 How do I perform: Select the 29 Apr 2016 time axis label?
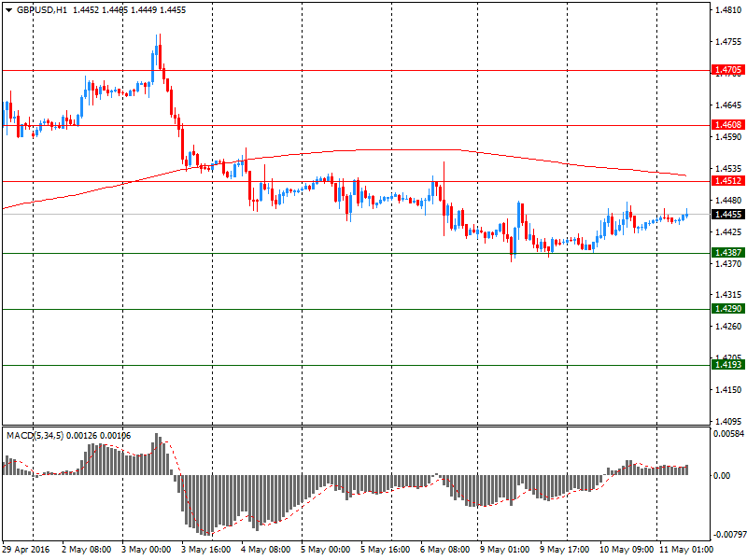pyautogui.click(x=26, y=550)
